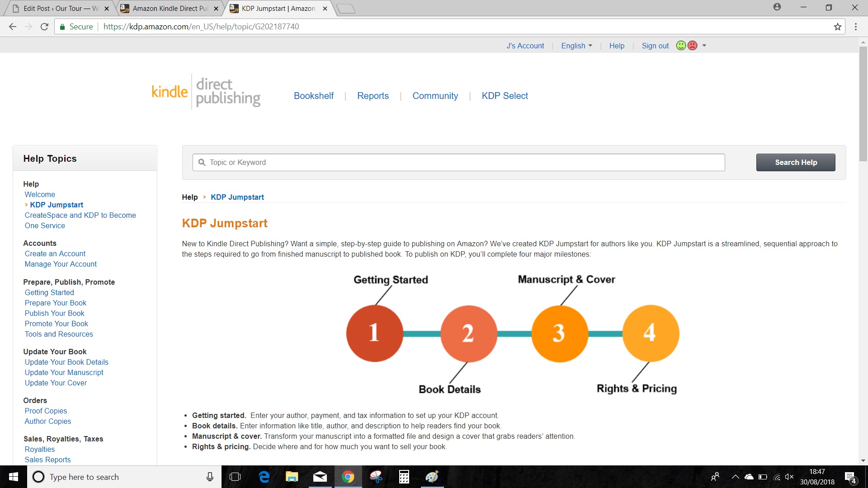868x488 pixels.
Task: Click the Wi-Fi network tray icon
Action: click(x=777, y=477)
